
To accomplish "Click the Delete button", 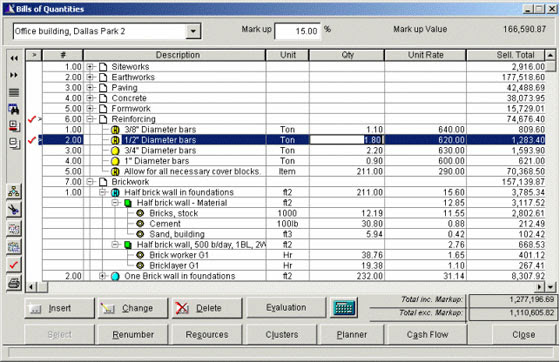I will 207,308.
